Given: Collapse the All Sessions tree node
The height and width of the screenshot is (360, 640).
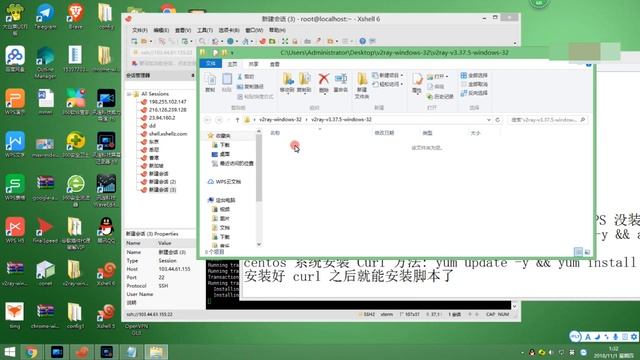Looking at the screenshot, I should point(129,94).
